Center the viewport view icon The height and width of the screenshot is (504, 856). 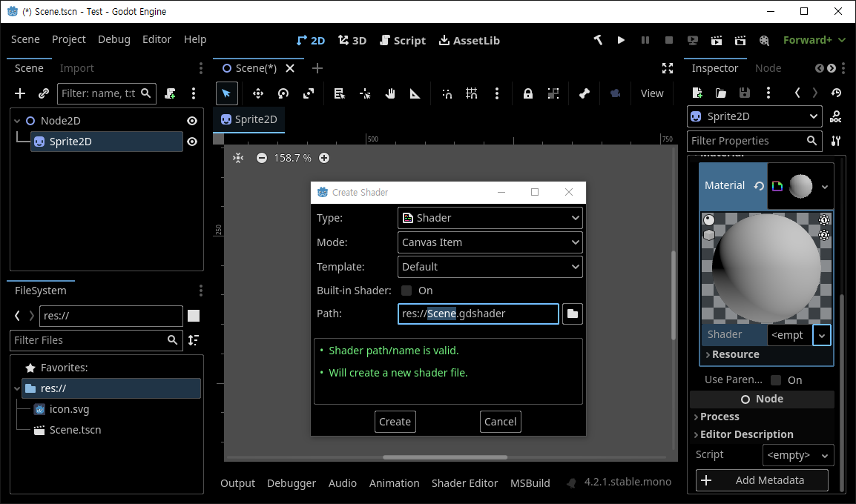click(x=238, y=158)
